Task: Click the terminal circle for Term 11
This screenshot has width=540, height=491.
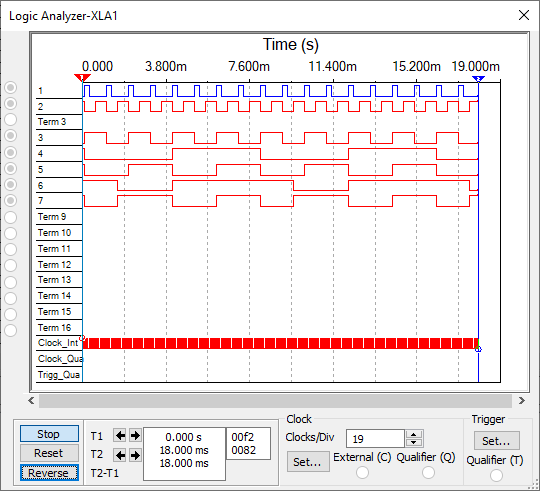Action: tap(11, 249)
